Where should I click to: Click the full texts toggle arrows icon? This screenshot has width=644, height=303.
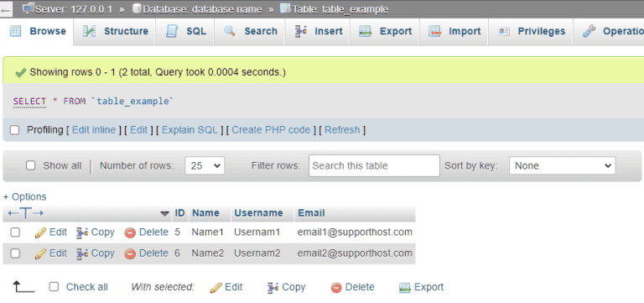[25, 213]
